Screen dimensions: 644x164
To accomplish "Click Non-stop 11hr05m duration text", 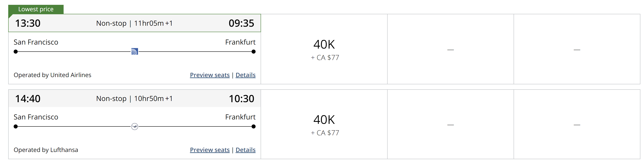I will tap(134, 23).
